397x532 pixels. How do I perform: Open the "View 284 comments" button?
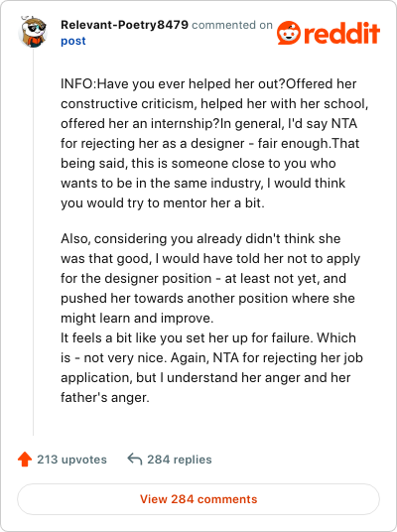pos(198,499)
